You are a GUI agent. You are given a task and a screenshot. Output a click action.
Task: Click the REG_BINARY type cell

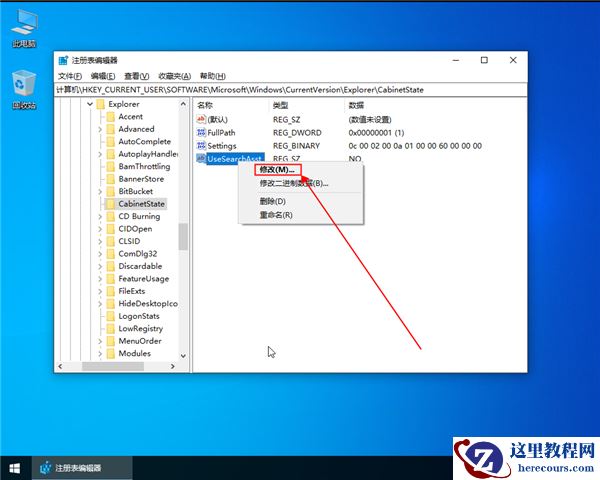[x=296, y=145]
